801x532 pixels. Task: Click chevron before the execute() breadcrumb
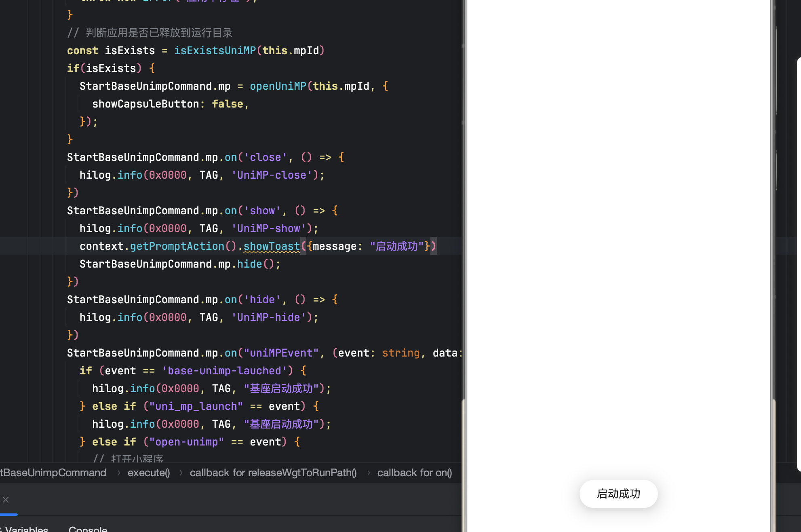point(118,473)
